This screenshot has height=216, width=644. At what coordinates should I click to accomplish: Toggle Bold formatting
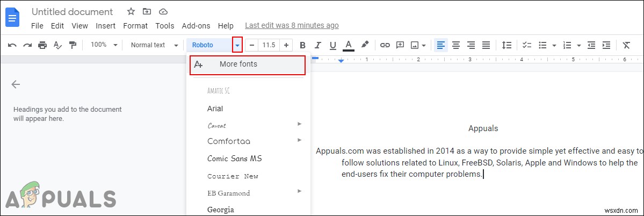[x=303, y=45]
